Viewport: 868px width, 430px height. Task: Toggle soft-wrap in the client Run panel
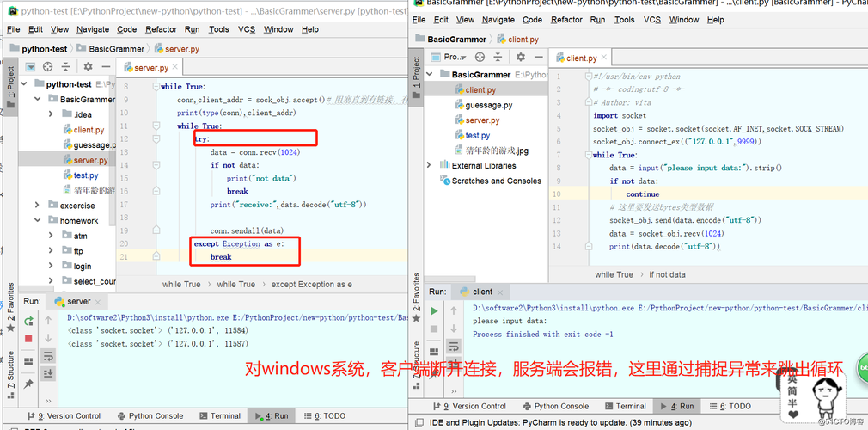point(454,347)
